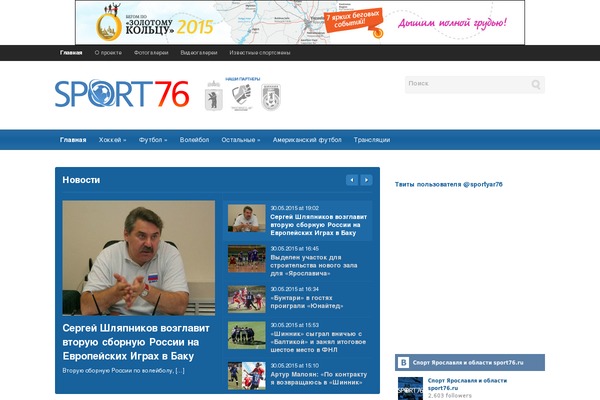Viewport: 600px width, 400px height.
Task: Go to next news slide arrow
Action: click(366, 180)
